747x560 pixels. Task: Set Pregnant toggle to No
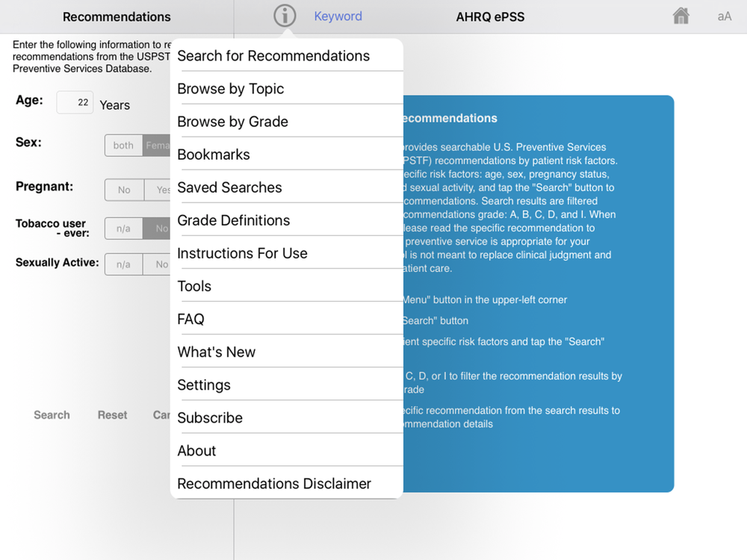click(x=124, y=190)
